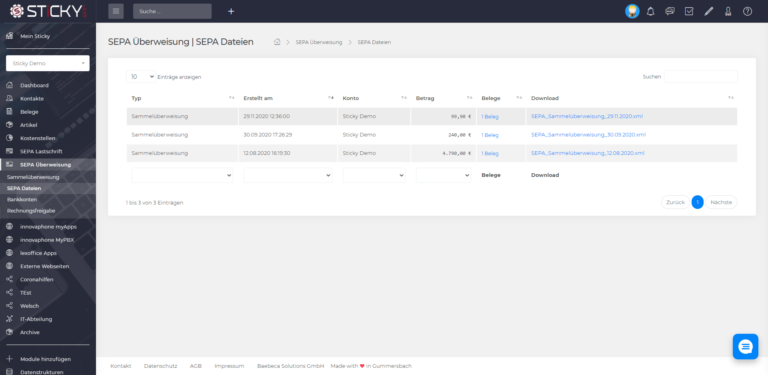This screenshot has height=375, width=768.
Task: Click SEPA Überweisung breadcrumb link
Action: pyautogui.click(x=319, y=43)
